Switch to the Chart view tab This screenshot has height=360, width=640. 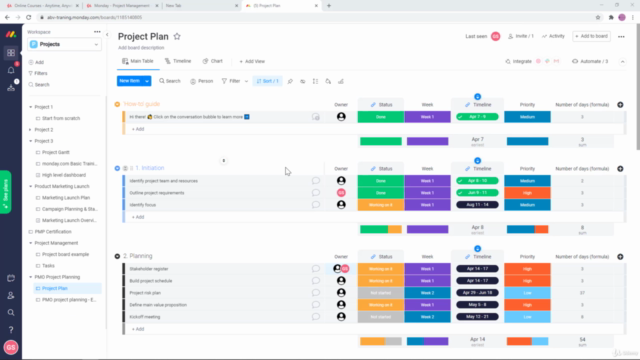213,61
